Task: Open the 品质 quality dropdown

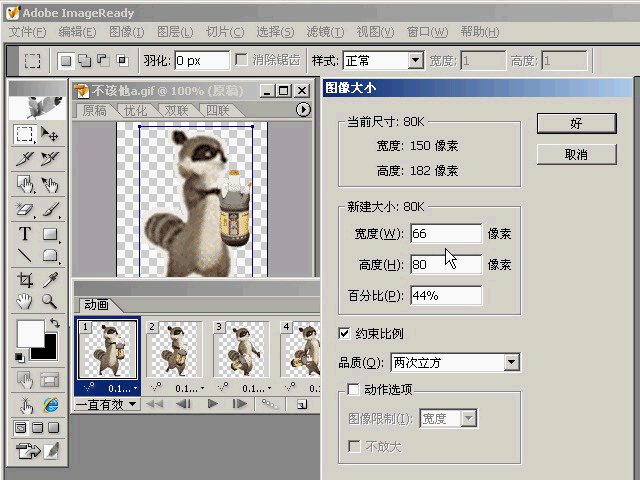Action: pos(511,362)
